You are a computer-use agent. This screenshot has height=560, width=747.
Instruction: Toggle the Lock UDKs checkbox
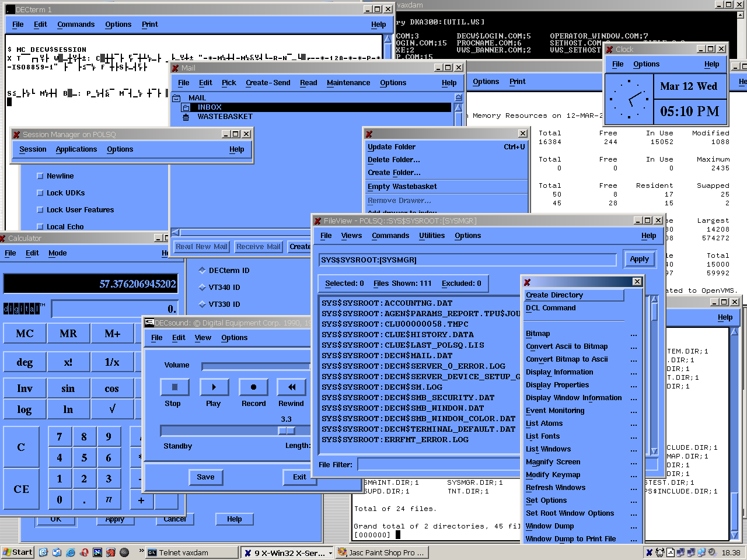click(x=40, y=193)
